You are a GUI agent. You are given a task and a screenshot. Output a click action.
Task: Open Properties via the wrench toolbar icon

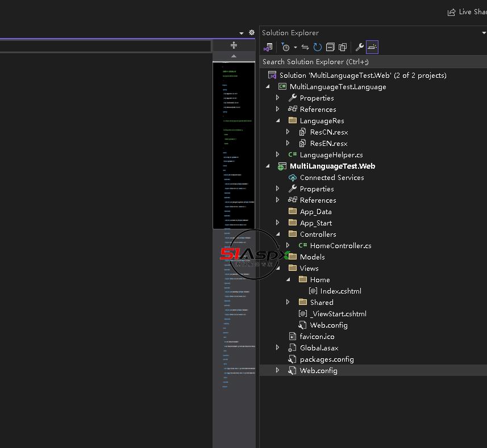point(359,47)
